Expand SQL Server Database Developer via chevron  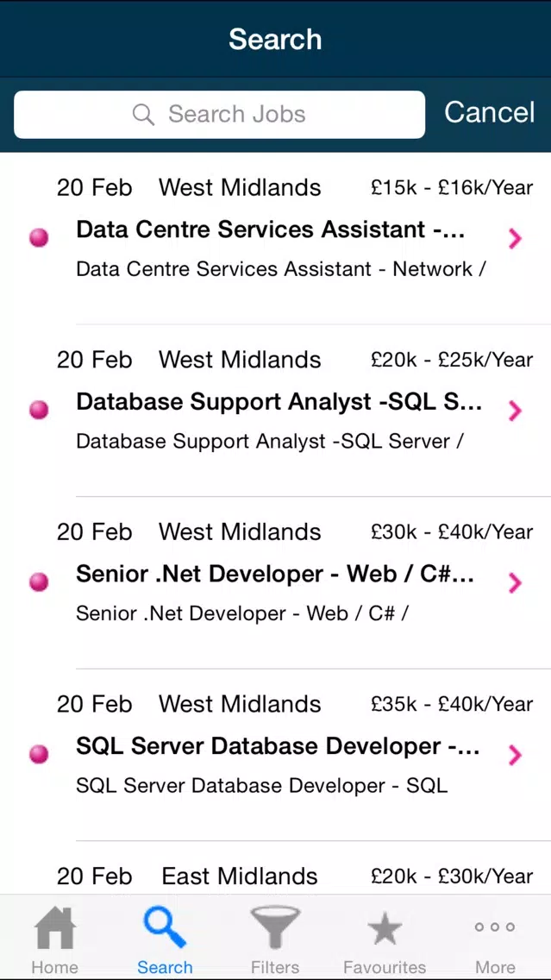tap(515, 755)
